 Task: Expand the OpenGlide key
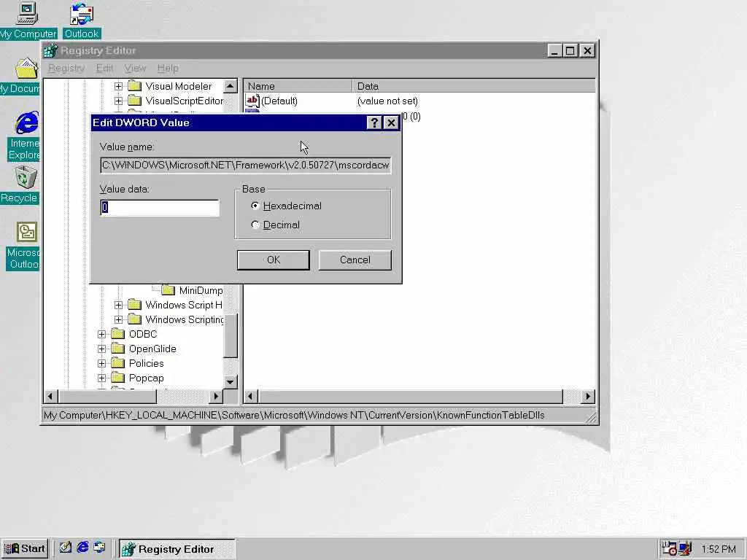101,349
